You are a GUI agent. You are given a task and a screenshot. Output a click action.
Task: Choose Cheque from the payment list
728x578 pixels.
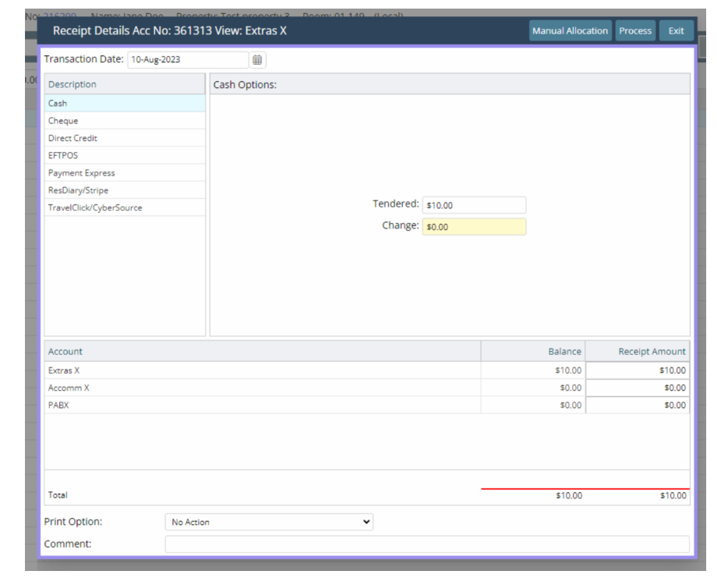[125, 121]
